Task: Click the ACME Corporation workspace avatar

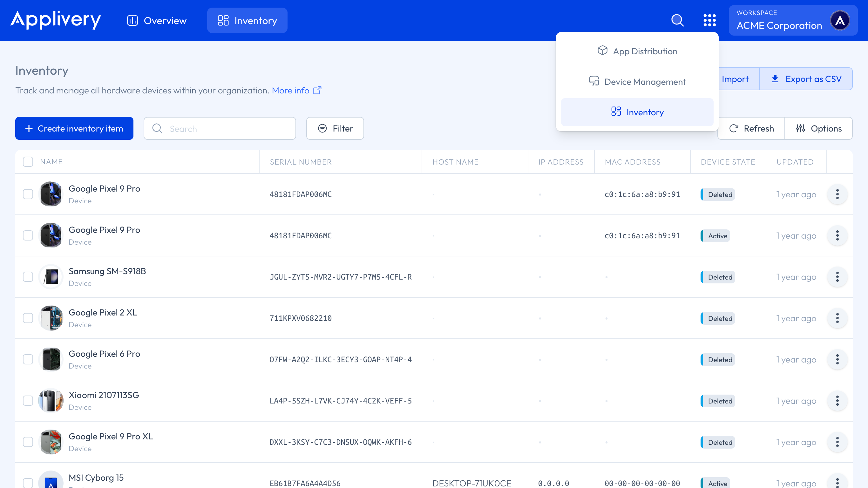Action: pyautogui.click(x=840, y=21)
